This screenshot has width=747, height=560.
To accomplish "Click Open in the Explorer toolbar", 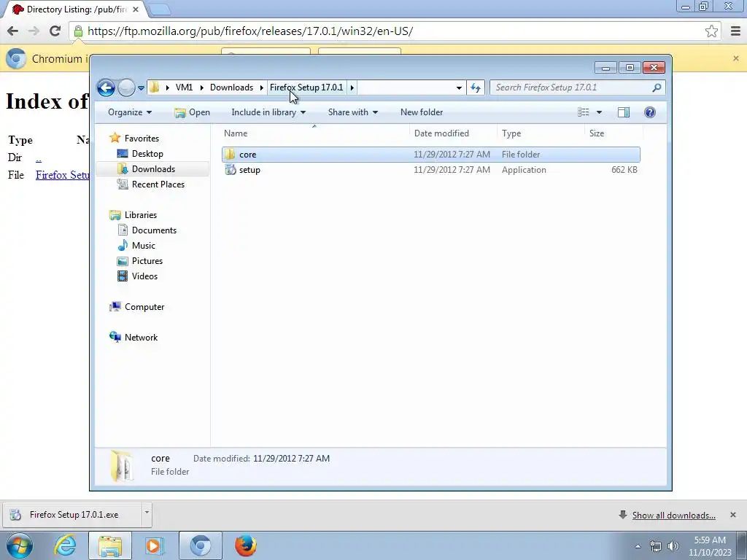I will point(192,112).
